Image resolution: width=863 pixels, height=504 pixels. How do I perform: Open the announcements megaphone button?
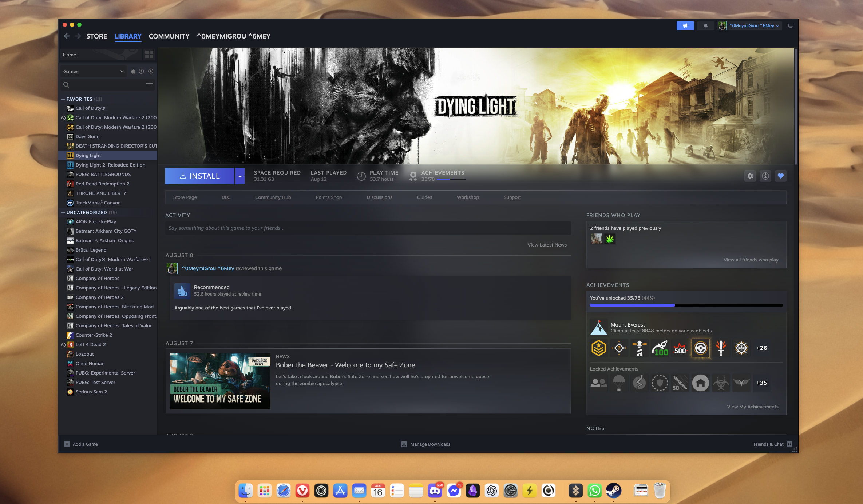pyautogui.click(x=685, y=26)
